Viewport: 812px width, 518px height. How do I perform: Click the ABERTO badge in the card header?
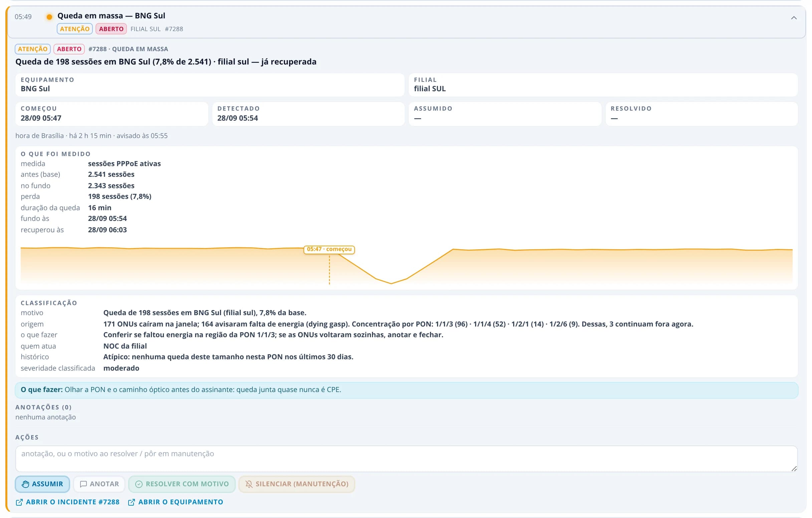point(111,29)
